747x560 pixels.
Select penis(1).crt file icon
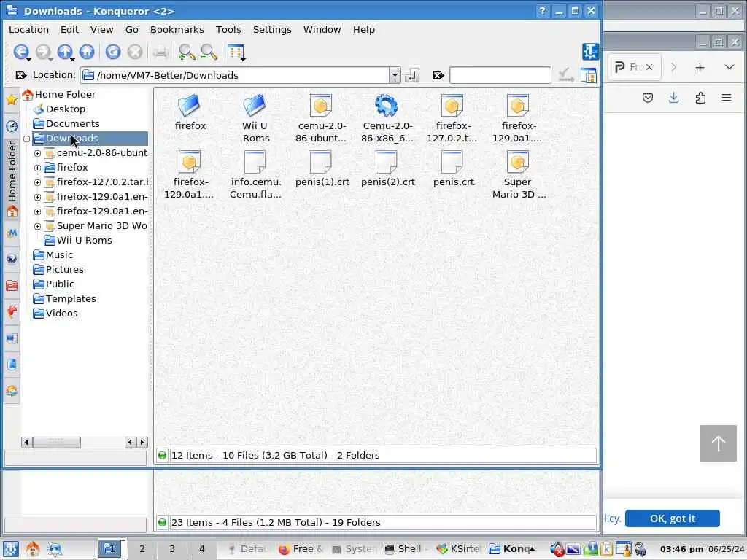321,162
